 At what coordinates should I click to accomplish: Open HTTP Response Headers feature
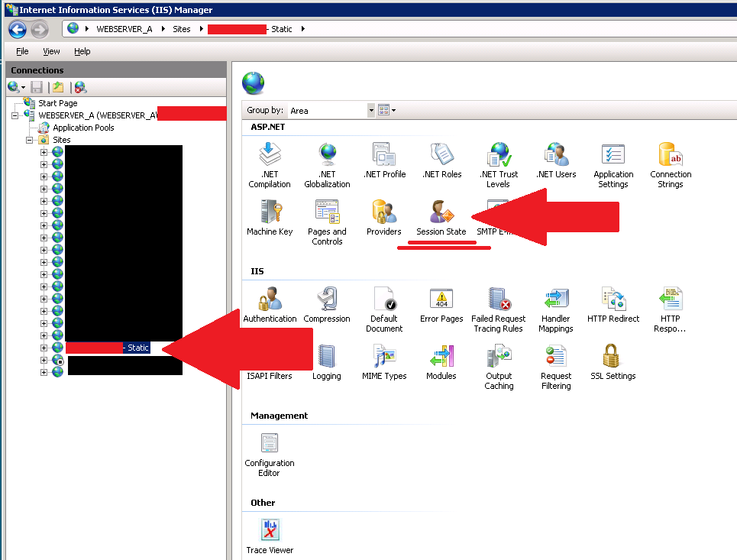[671, 309]
